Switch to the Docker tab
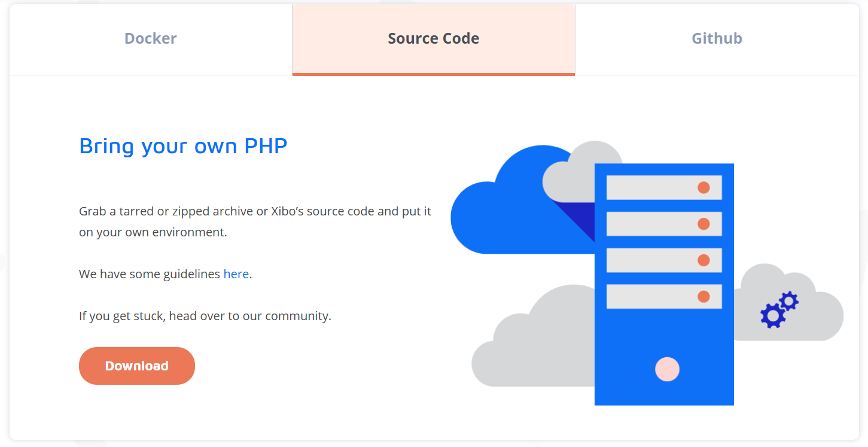 click(x=150, y=39)
